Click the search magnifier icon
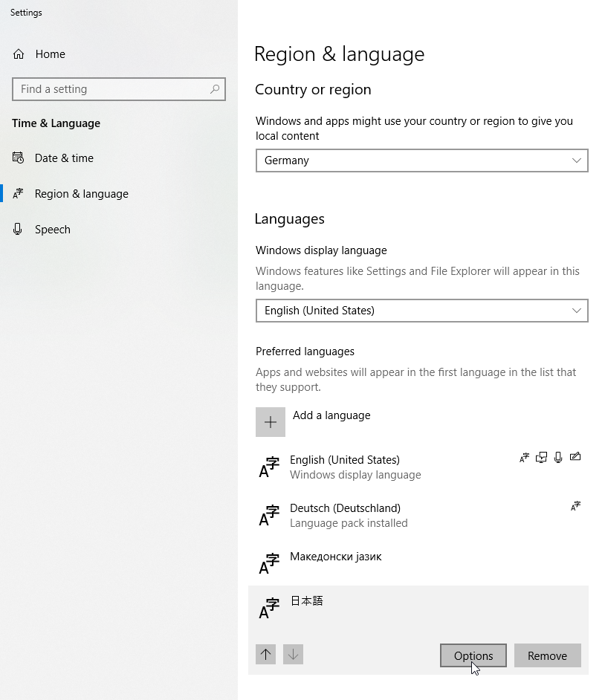The width and height of the screenshot is (605, 700). [215, 89]
